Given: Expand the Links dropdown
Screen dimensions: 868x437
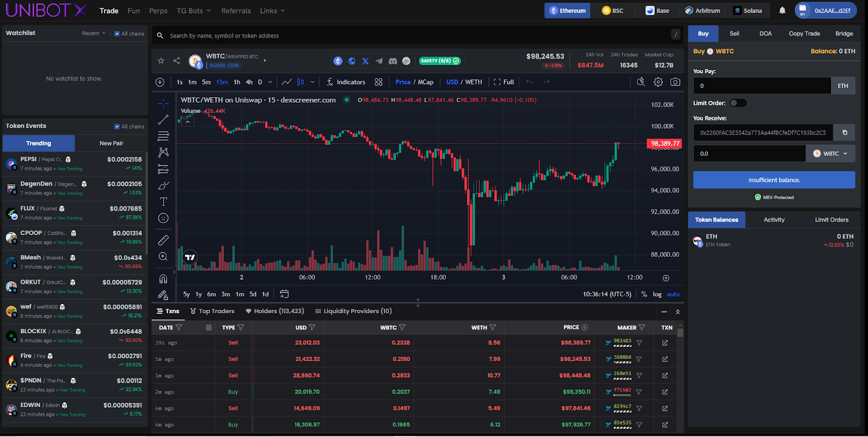Looking at the screenshot, I should click(272, 11).
